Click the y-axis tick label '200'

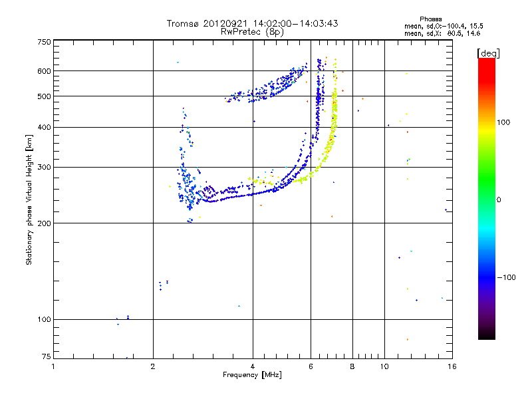(x=45, y=223)
